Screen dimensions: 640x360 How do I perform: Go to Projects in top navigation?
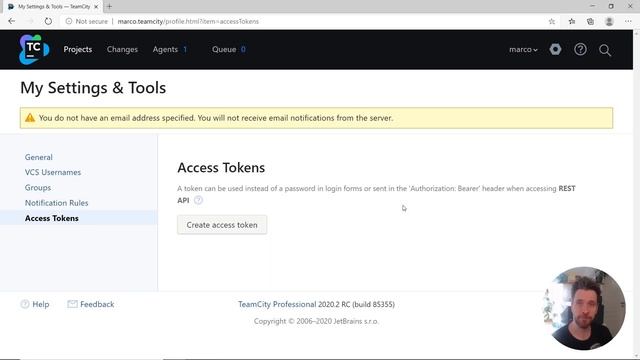[78, 49]
